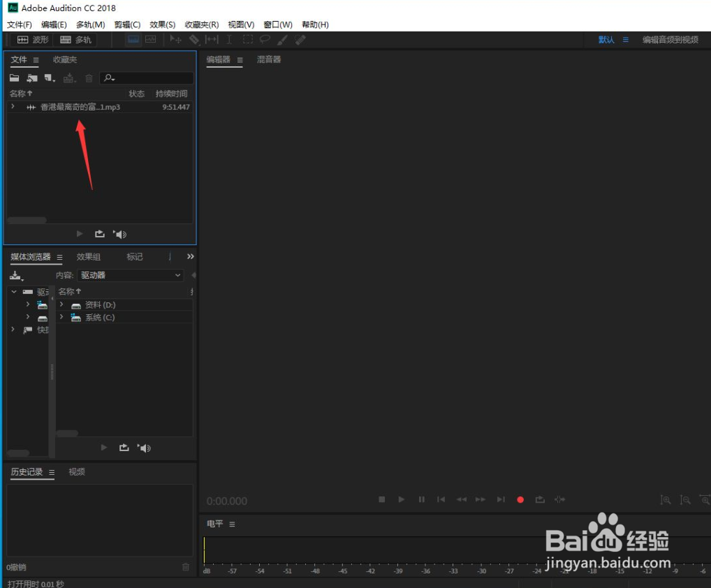Click Zoom In amplitude icon
The width and height of the screenshot is (711, 588).
coord(665,500)
